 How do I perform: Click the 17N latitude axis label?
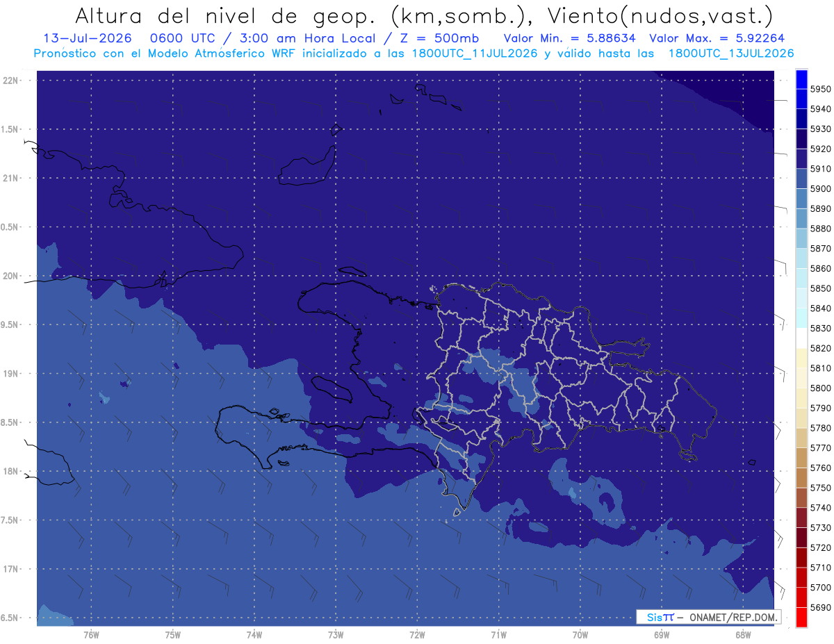click(x=12, y=570)
